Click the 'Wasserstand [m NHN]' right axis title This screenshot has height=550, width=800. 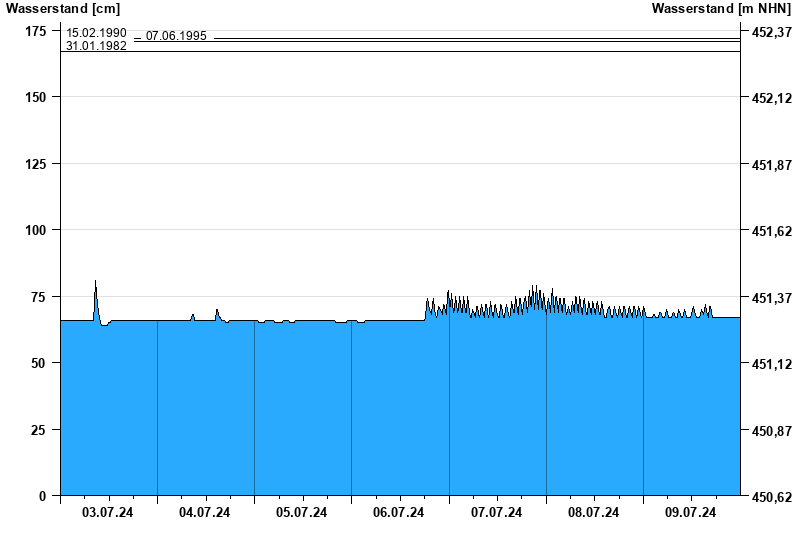pyautogui.click(x=721, y=8)
